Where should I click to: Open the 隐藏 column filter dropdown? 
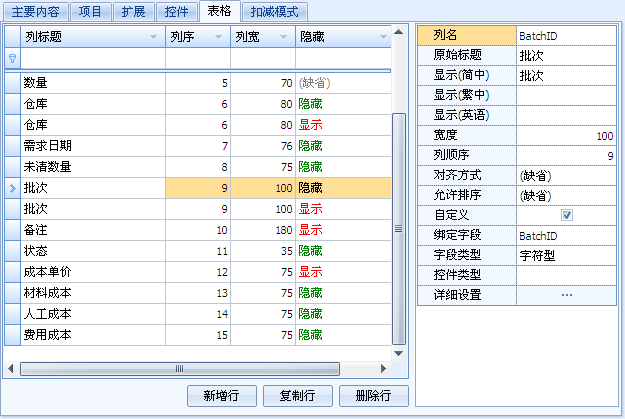(383, 37)
